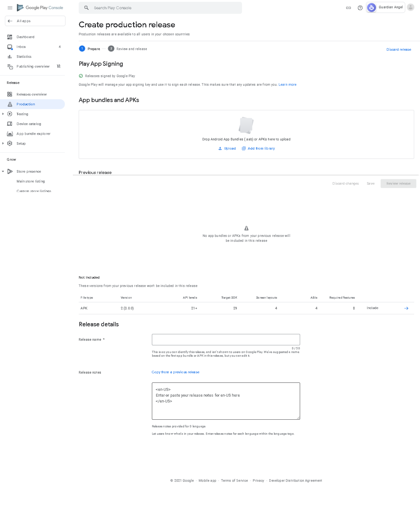
Task: Click inside the Release name field
Action: point(225,339)
